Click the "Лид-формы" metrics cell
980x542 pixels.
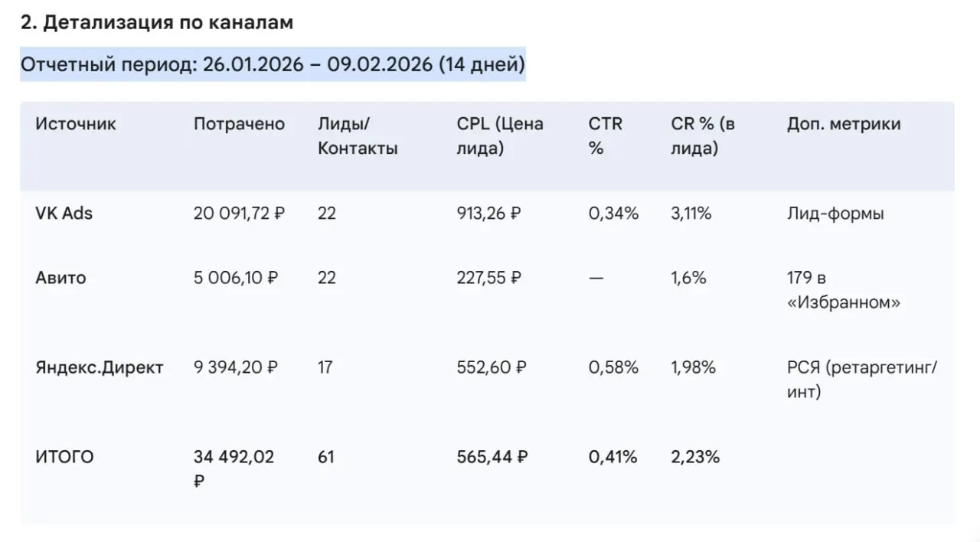pyautogui.click(x=835, y=214)
